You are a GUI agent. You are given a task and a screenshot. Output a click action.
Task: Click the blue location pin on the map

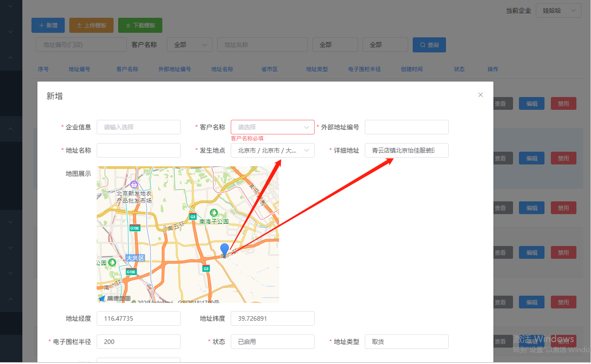click(x=224, y=250)
